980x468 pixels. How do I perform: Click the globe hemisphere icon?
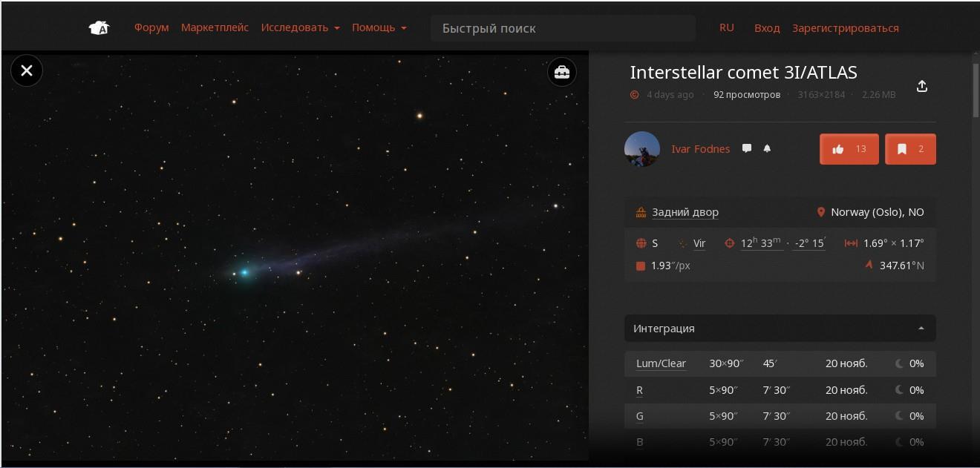click(x=641, y=243)
